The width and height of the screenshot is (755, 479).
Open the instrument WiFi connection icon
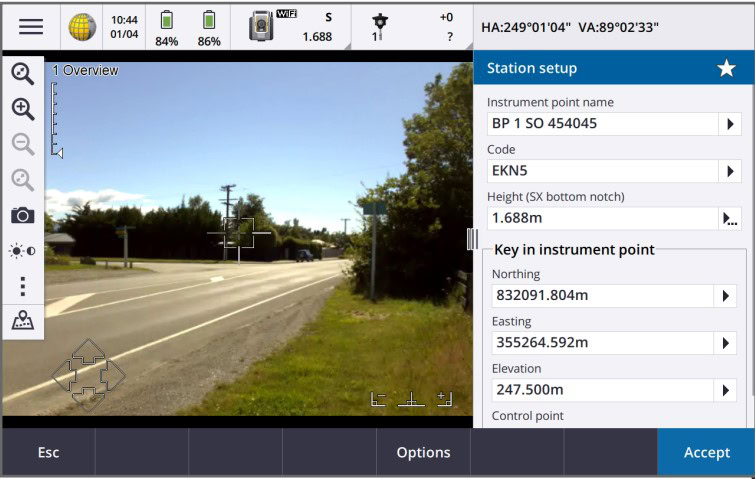pos(273,25)
